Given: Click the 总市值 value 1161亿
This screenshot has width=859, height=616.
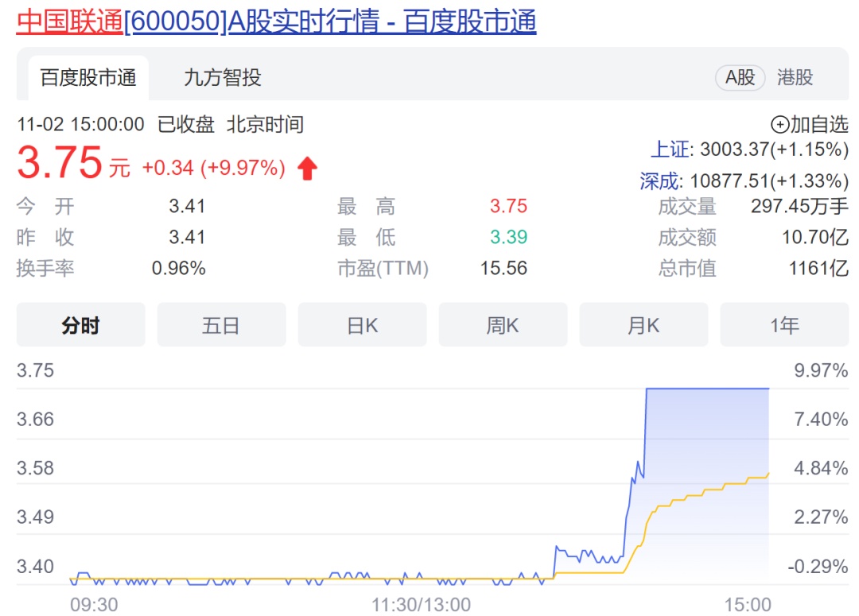Looking at the screenshot, I should click(818, 269).
